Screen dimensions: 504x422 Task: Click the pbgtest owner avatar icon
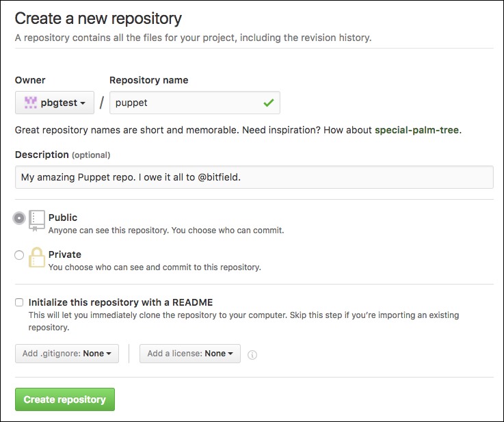(x=30, y=103)
